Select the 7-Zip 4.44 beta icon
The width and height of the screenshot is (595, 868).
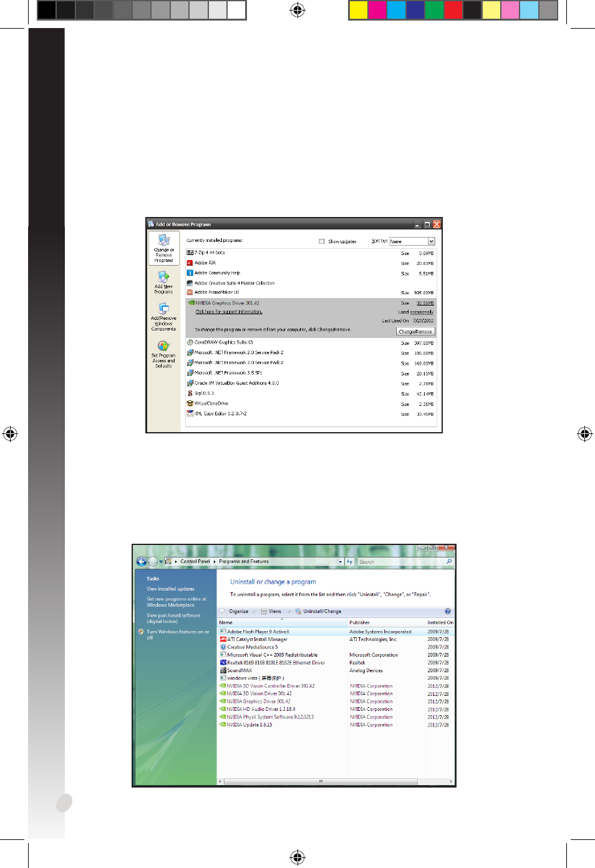(190, 253)
